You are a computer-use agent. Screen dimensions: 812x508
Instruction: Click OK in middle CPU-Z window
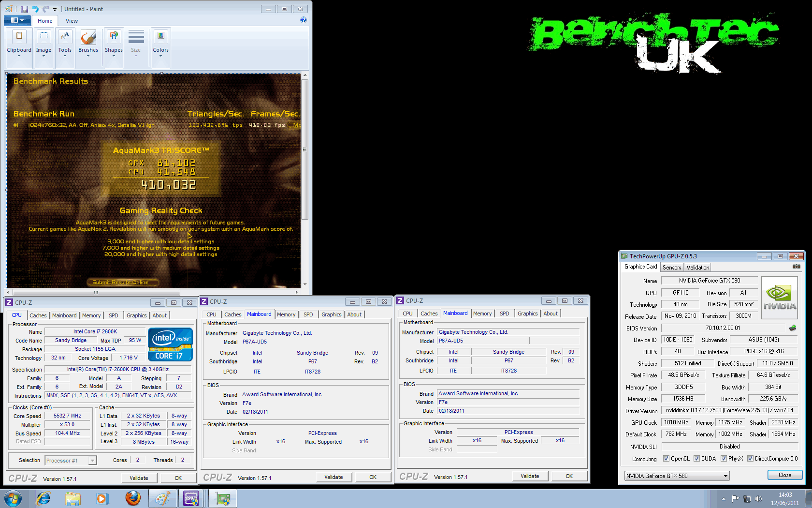tap(373, 477)
